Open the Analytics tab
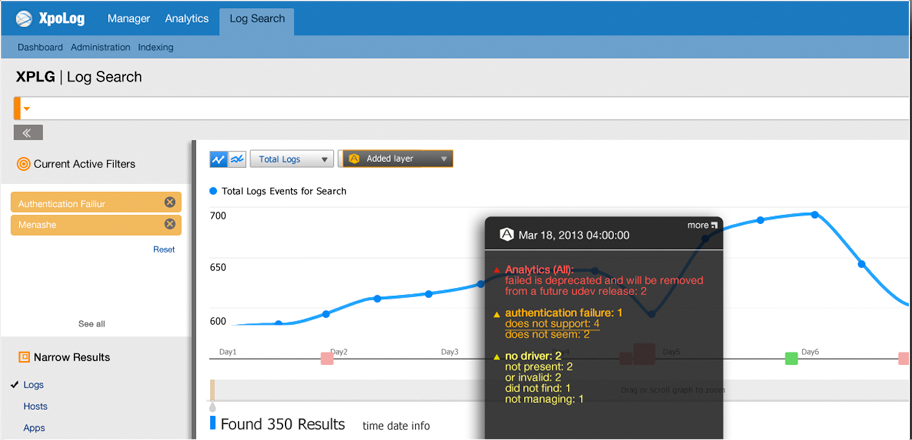This screenshot has height=440, width=912. 187,19
